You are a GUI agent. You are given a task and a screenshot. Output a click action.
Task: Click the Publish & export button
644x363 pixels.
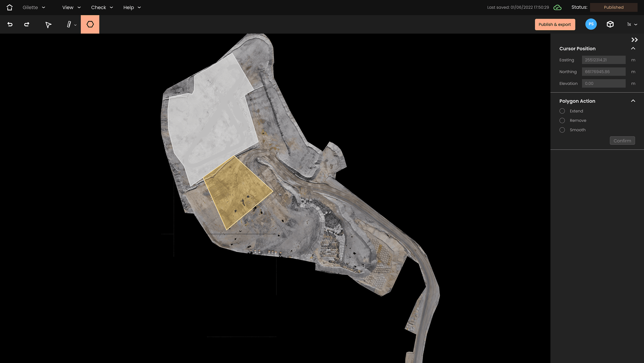(555, 24)
